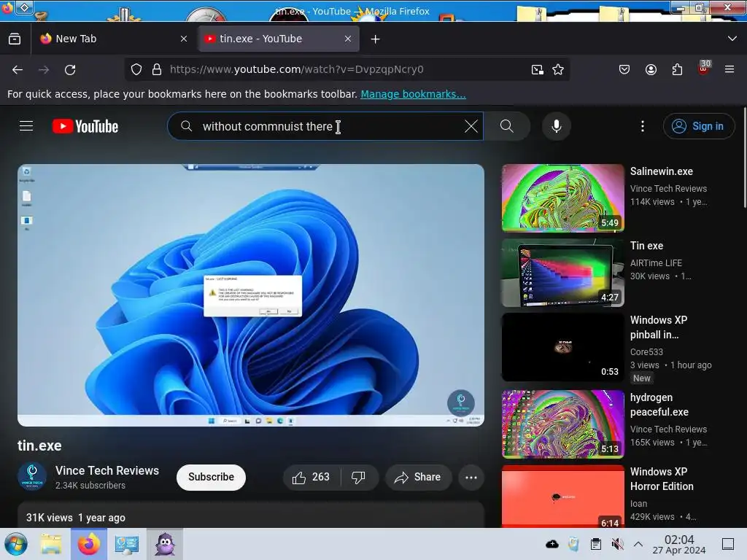
Task: Submit search with the magnifier button
Action: (x=507, y=126)
